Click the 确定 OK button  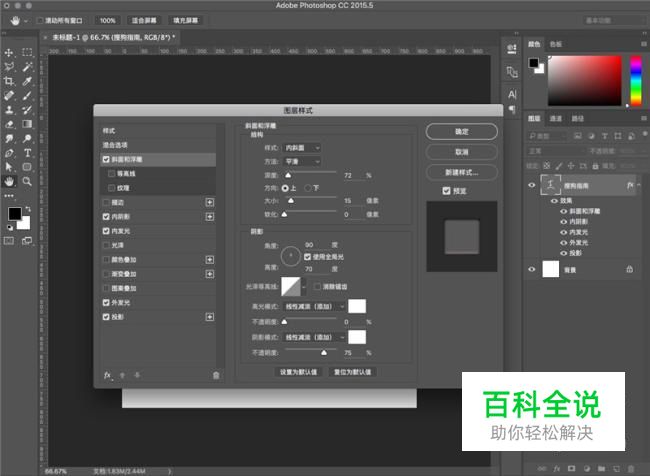point(462,131)
